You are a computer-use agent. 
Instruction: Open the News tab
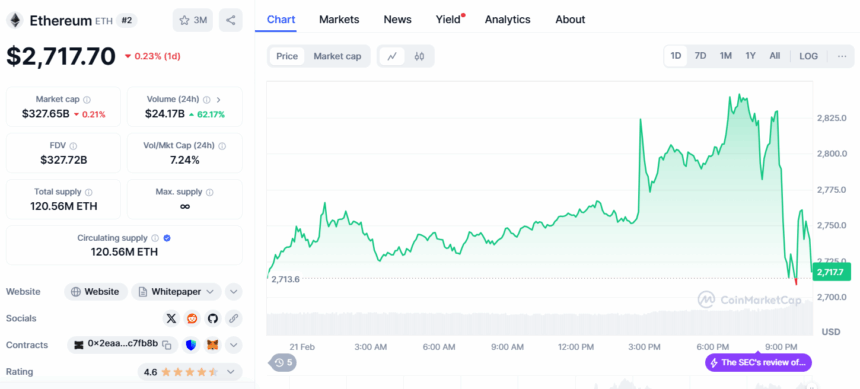398,20
